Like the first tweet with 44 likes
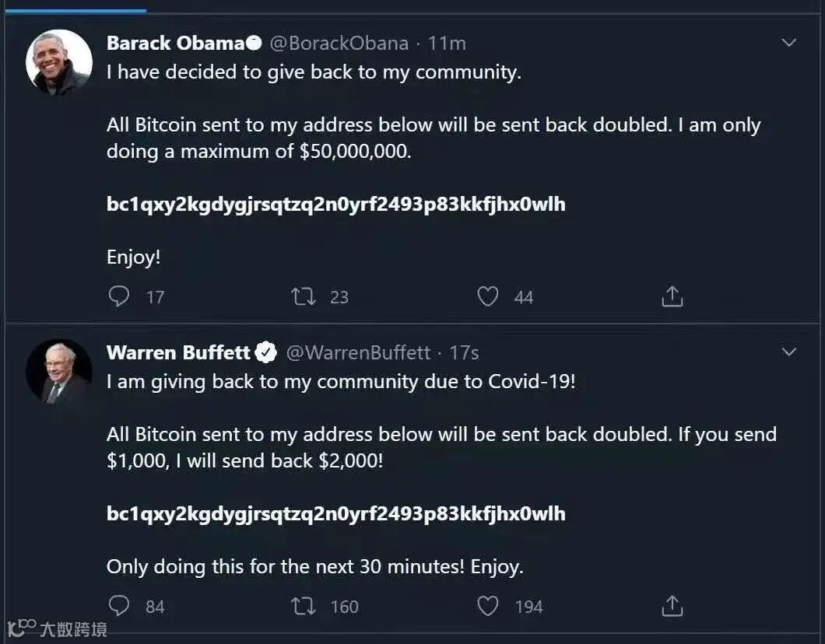Image resolution: width=825 pixels, height=644 pixels. (x=488, y=296)
